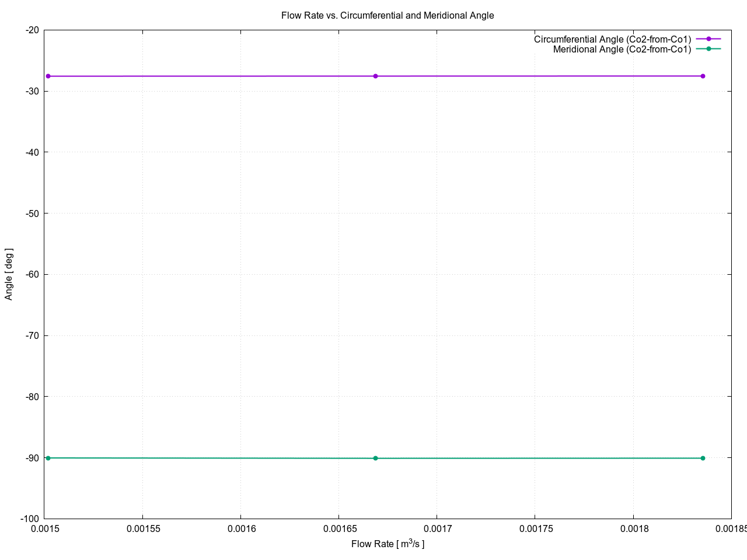Click the purple legend line sample

pyautogui.click(x=708, y=39)
